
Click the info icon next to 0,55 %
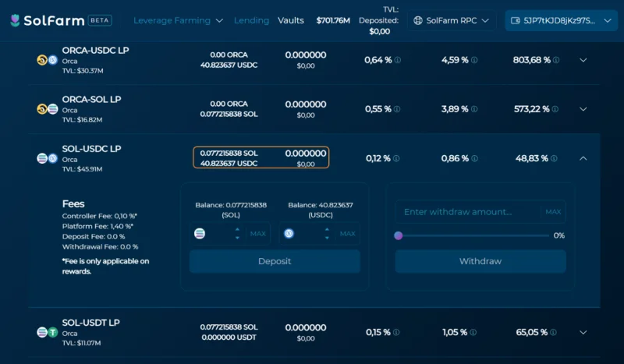point(397,109)
